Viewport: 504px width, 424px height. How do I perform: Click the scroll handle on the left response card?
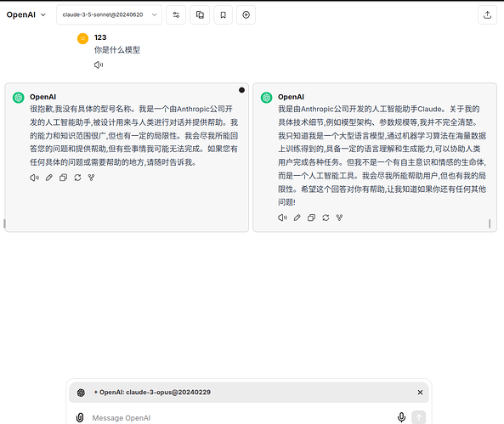point(4,223)
